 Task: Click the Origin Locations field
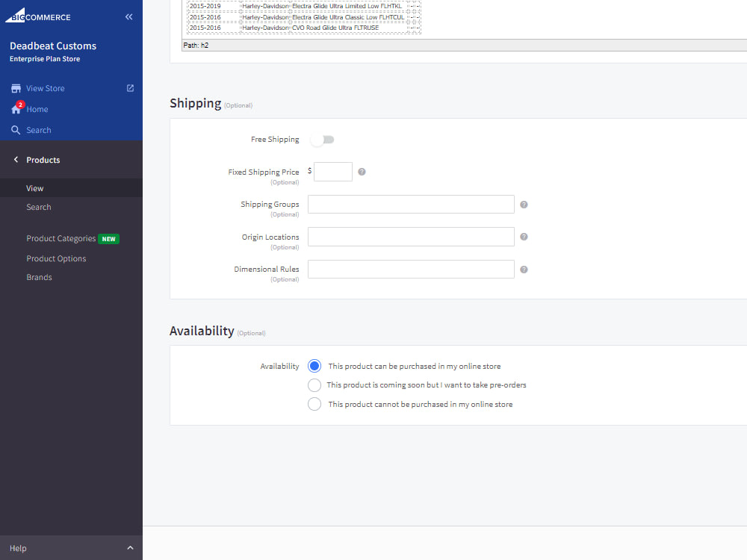click(411, 237)
